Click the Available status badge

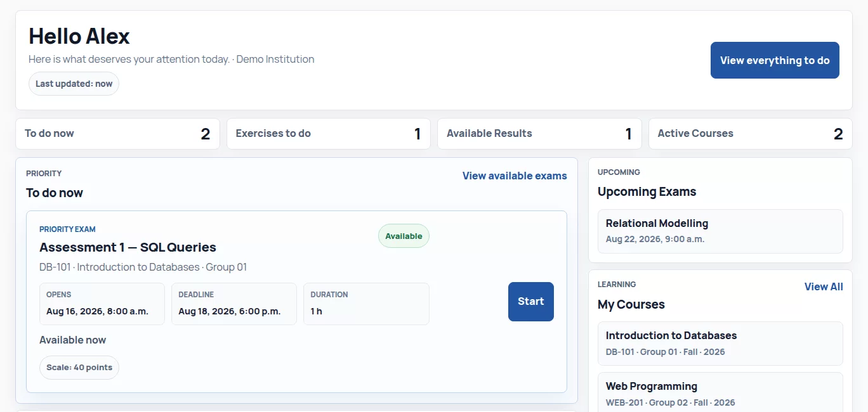click(404, 236)
